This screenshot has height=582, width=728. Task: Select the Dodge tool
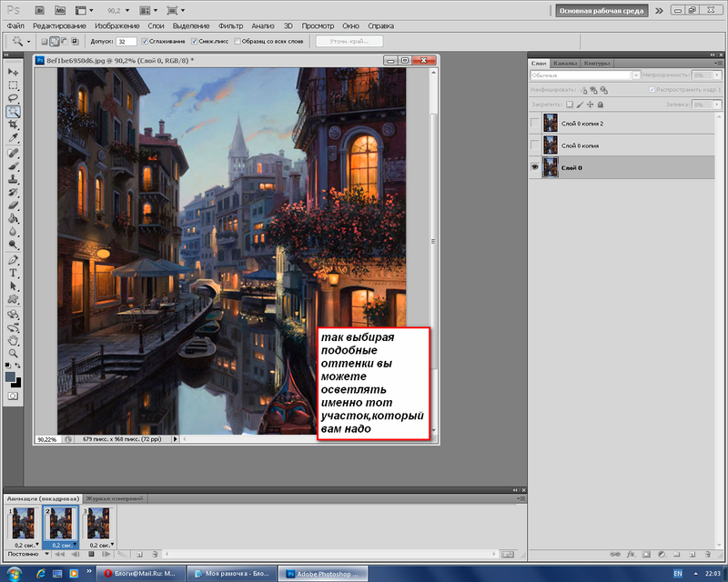coord(13,245)
